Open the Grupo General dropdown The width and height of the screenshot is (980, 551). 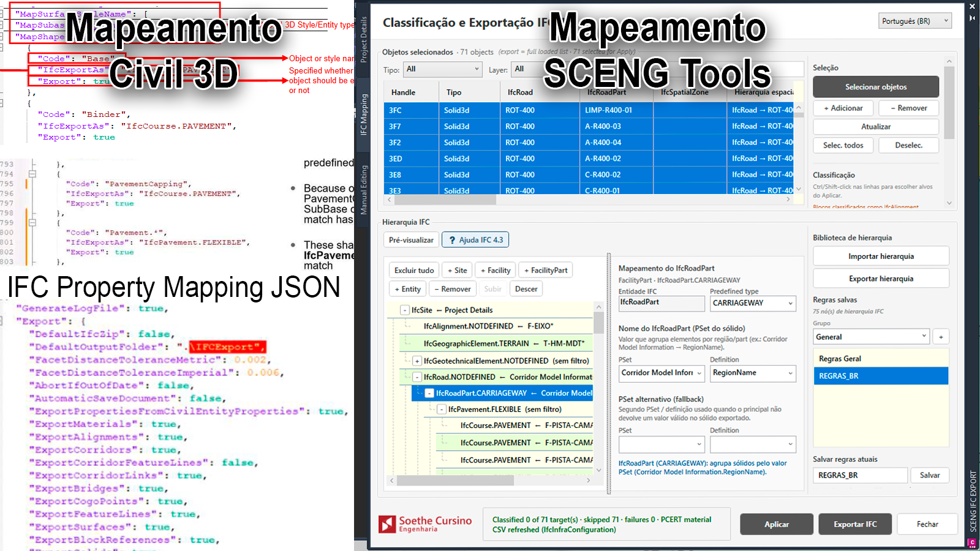pos(872,337)
